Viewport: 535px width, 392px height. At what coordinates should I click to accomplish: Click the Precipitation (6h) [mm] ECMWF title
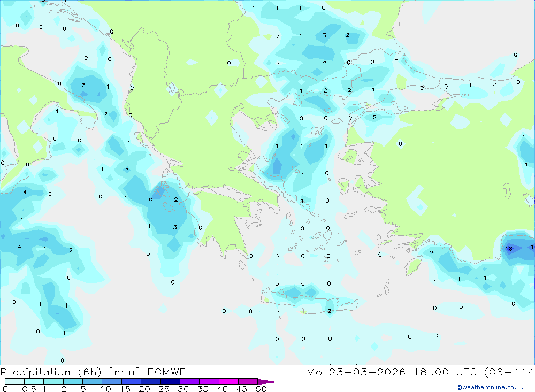coord(93,372)
